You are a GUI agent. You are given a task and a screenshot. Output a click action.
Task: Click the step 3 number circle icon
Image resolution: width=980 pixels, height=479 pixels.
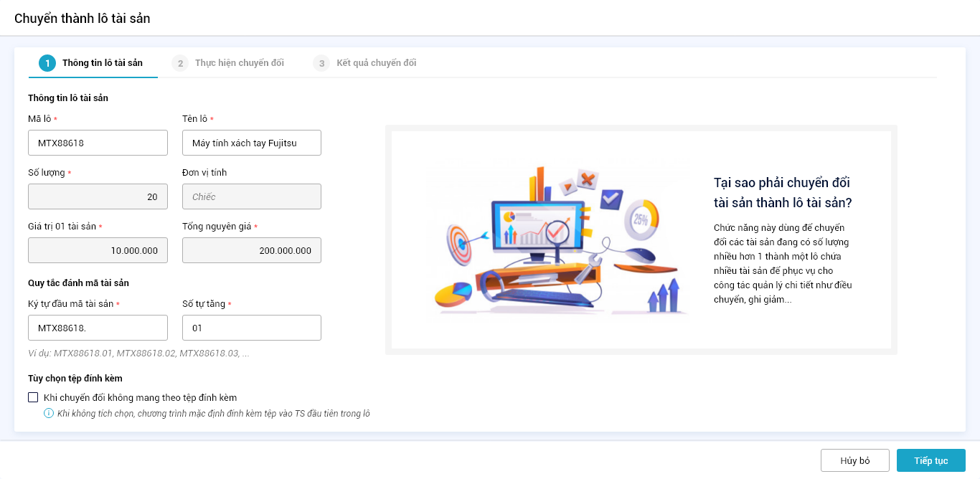321,63
